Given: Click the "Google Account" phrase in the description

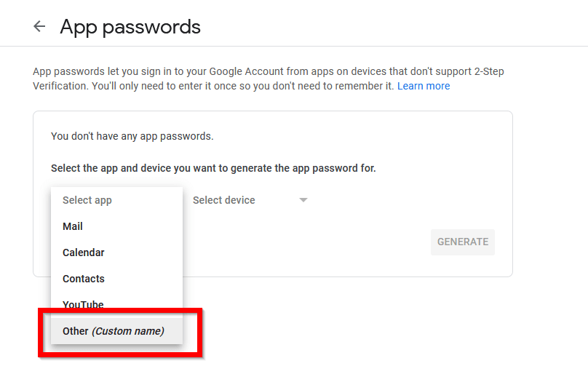Looking at the screenshot, I should pos(247,71).
